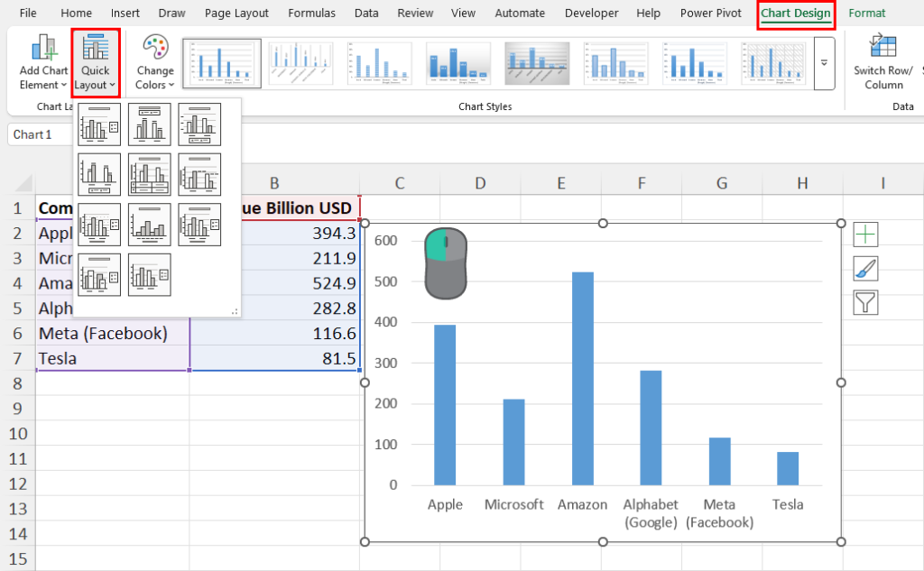Choose Layout 4 in Quick Layout gallery
Image resolution: width=924 pixels, height=571 pixels.
click(x=99, y=174)
